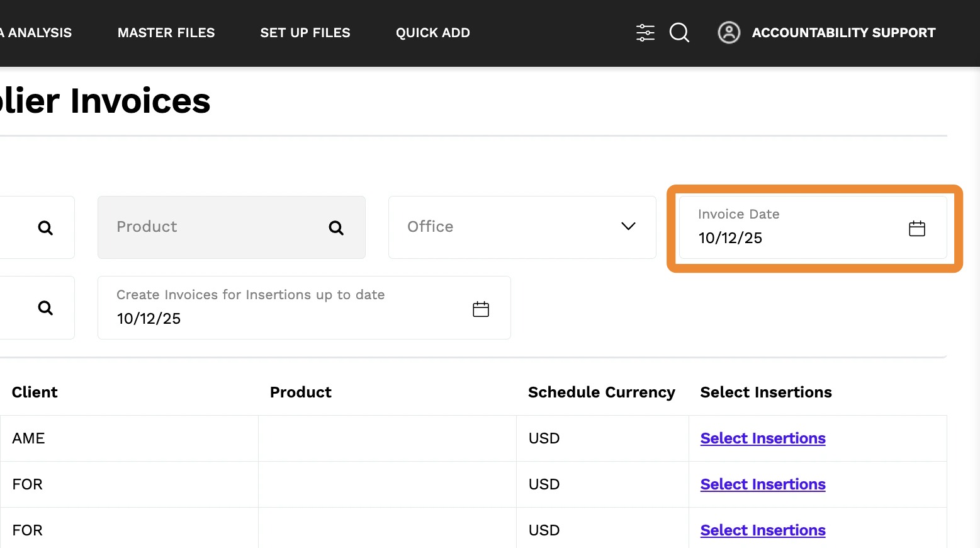Click Select Insertions in last FOR row

[x=763, y=530]
